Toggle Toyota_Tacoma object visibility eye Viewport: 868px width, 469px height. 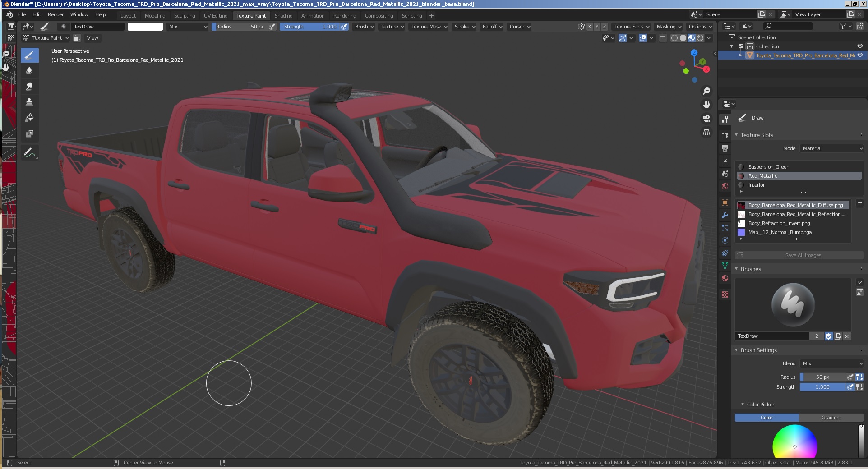860,55
